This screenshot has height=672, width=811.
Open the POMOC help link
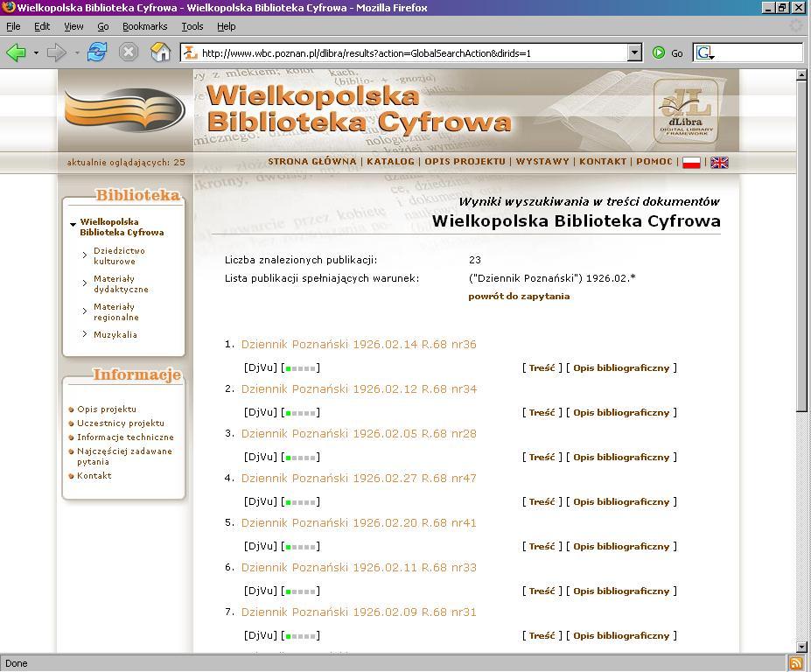click(654, 161)
